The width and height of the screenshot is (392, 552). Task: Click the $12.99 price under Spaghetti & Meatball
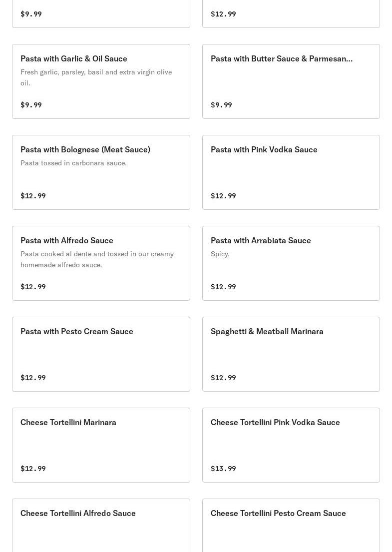click(223, 378)
